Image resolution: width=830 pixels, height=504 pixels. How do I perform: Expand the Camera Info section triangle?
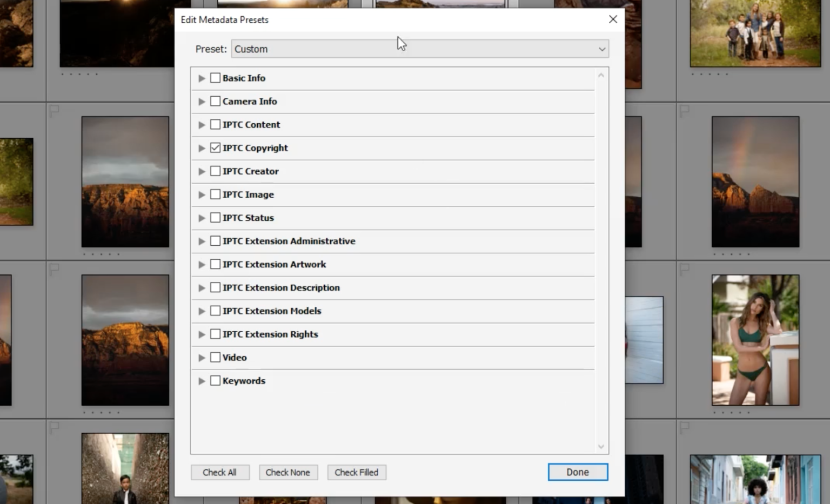pyautogui.click(x=202, y=102)
